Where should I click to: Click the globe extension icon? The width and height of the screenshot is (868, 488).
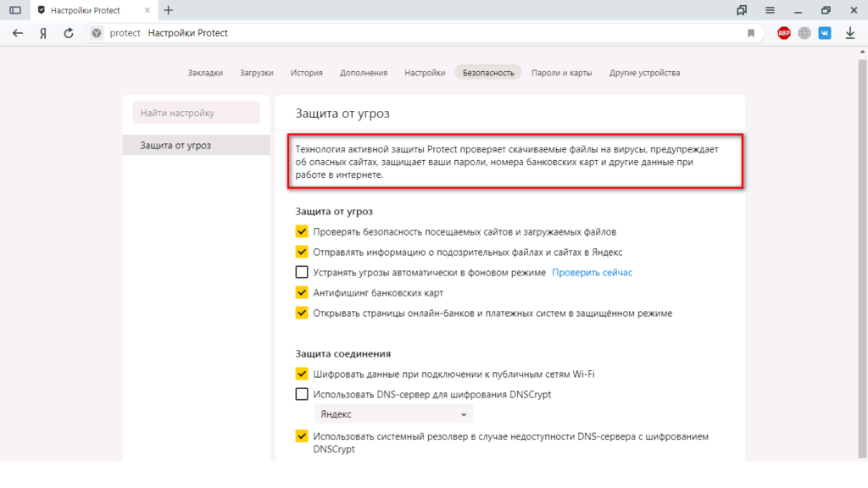[x=804, y=33]
